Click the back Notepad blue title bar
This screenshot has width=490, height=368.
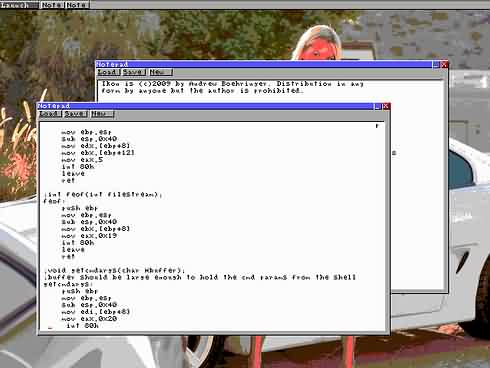pyautogui.click(x=264, y=64)
